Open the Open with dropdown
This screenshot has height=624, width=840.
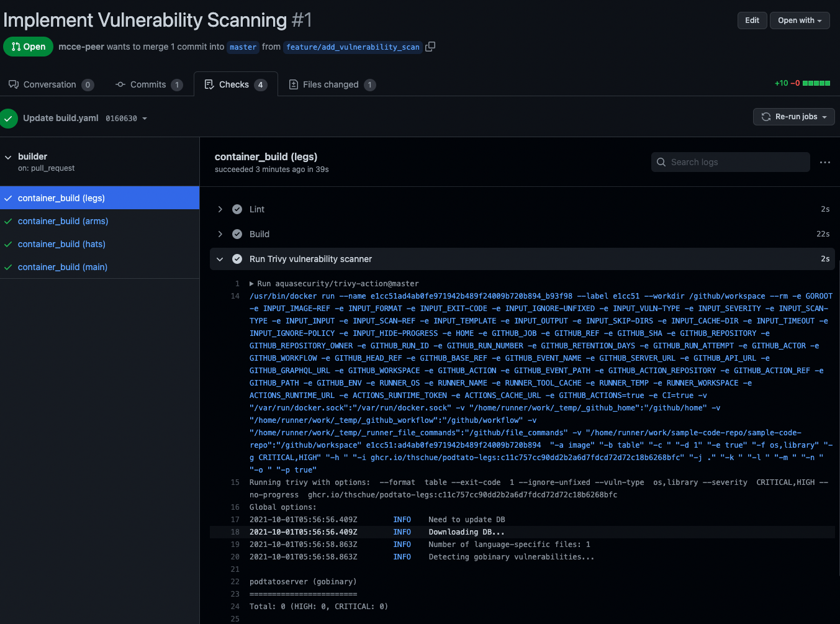(799, 20)
